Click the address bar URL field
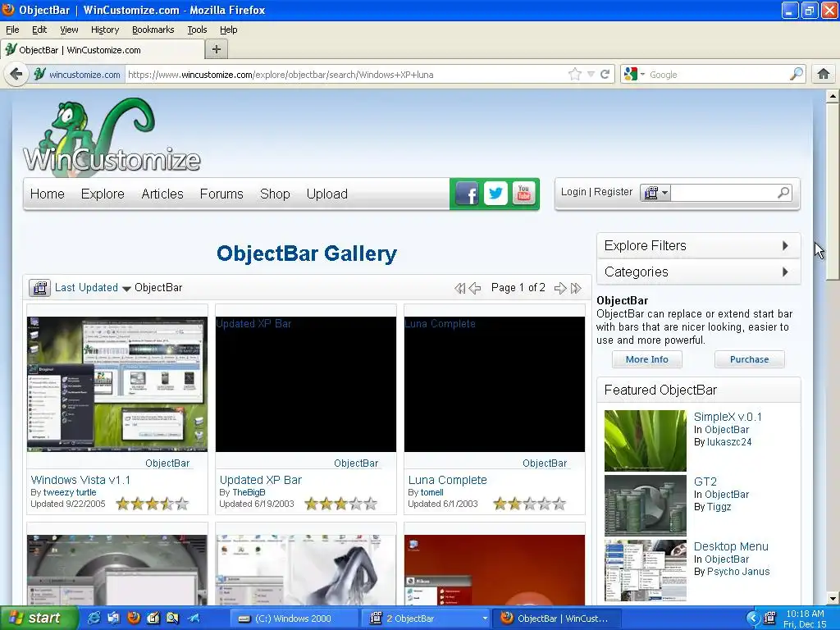Screen dimensions: 840x630 (345, 75)
